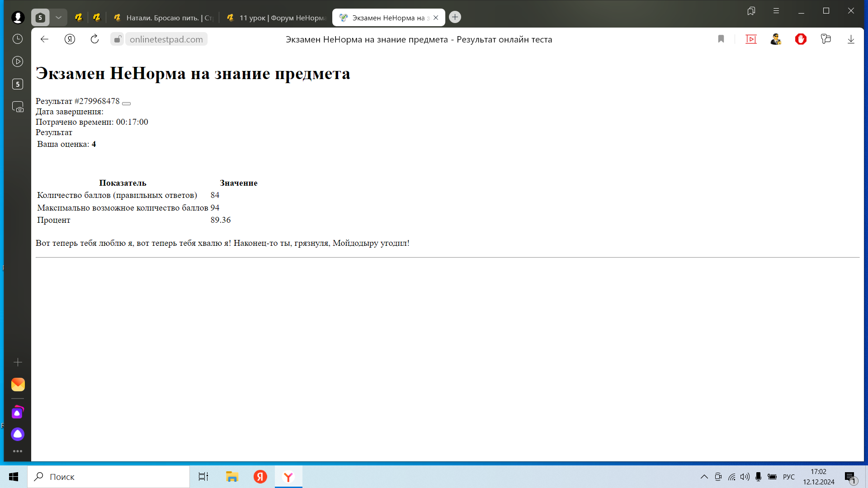This screenshot has width=868, height=488.
Task: Open Yandex Mail icon in sidebar
Action: (x=18, y=385)
